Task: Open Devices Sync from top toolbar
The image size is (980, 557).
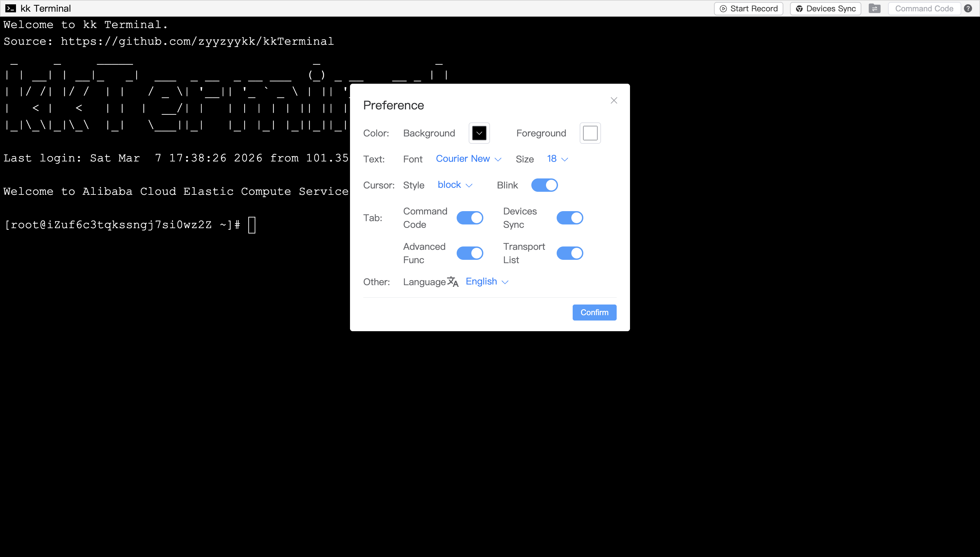Action: [825, 8]
